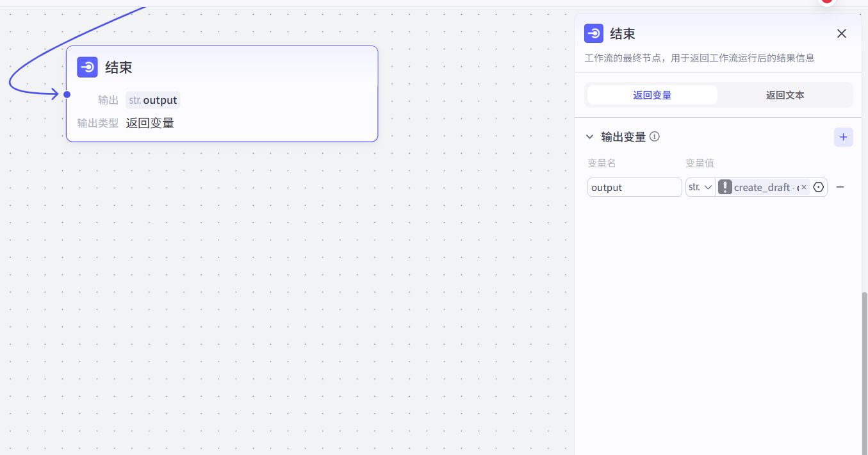This screenshot has width=868, height=455.
Task: Open the str. type dropdown
Action: [700, 187]
